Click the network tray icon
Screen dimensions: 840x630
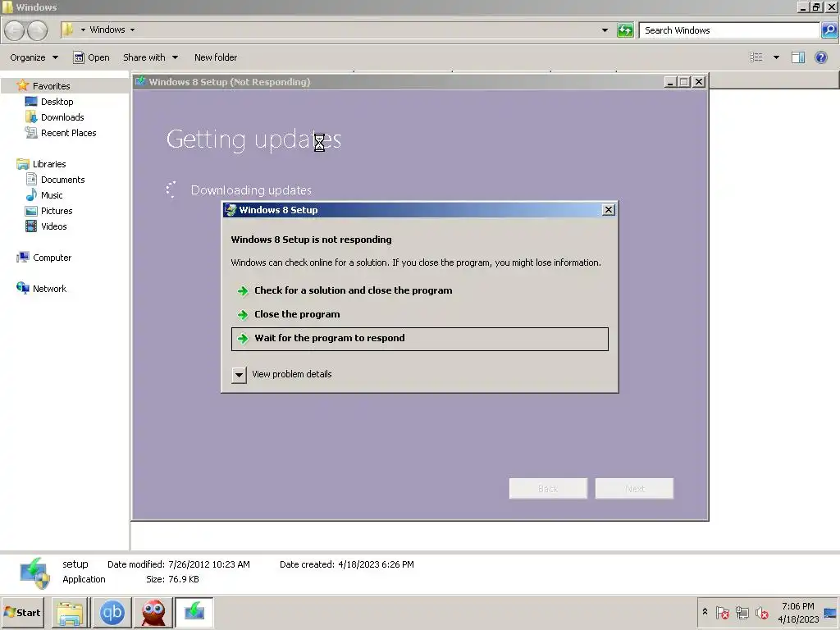click(742, 612)
